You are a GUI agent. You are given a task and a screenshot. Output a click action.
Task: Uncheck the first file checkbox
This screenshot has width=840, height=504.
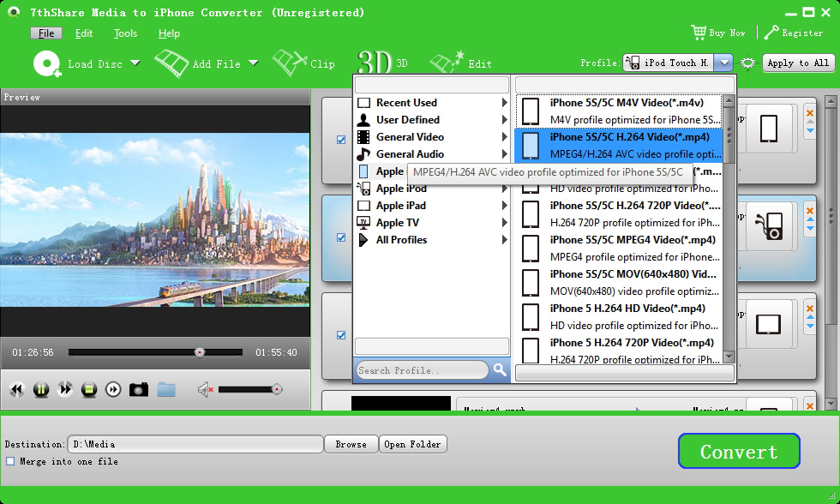(x=341, y=140)
